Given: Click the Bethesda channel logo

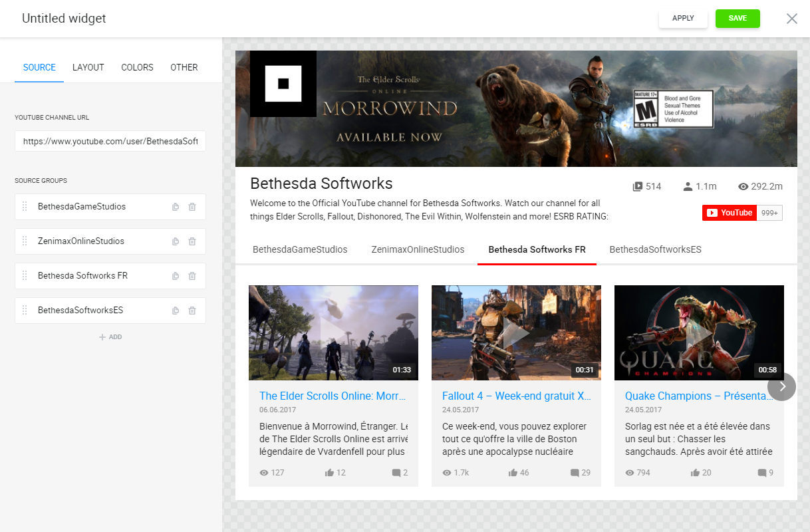Looking at the screenshot, I should pos(283,84).
